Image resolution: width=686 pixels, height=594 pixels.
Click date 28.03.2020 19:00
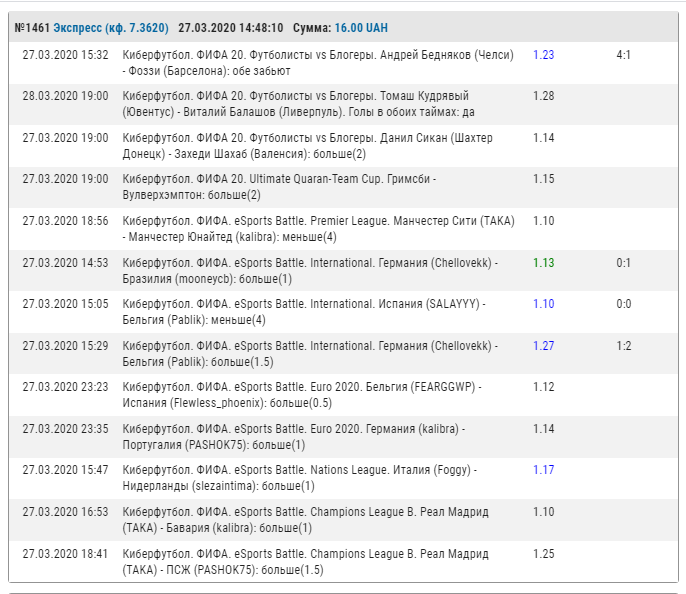(65, 96)
